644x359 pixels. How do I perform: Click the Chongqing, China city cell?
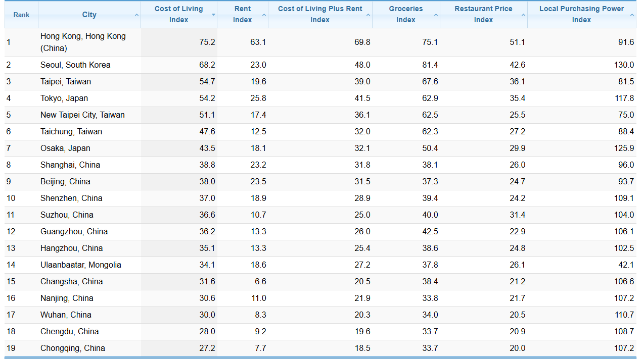tap(73, 348)
